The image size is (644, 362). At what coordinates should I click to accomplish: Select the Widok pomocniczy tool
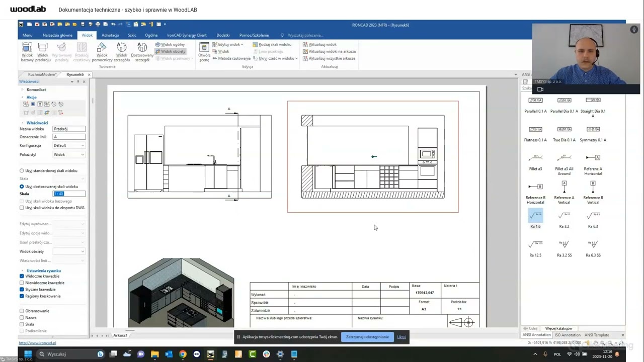pyautogui.click(x=102, y=52)
